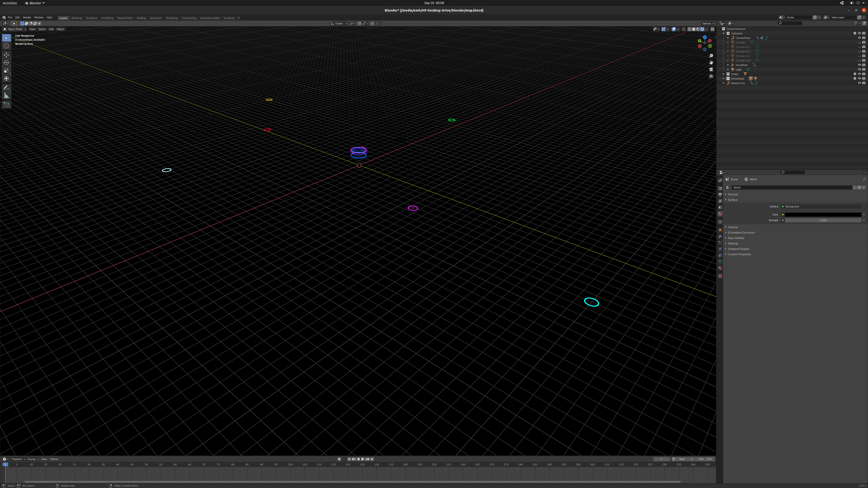The height and width of the screenshot is (488, 868).
Task: Select the Scale tool
Action: click(x=6, y=71)
